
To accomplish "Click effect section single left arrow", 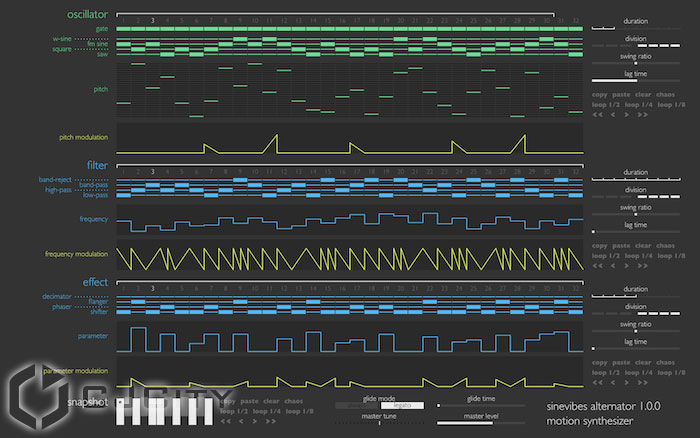I will click(613, 383).
